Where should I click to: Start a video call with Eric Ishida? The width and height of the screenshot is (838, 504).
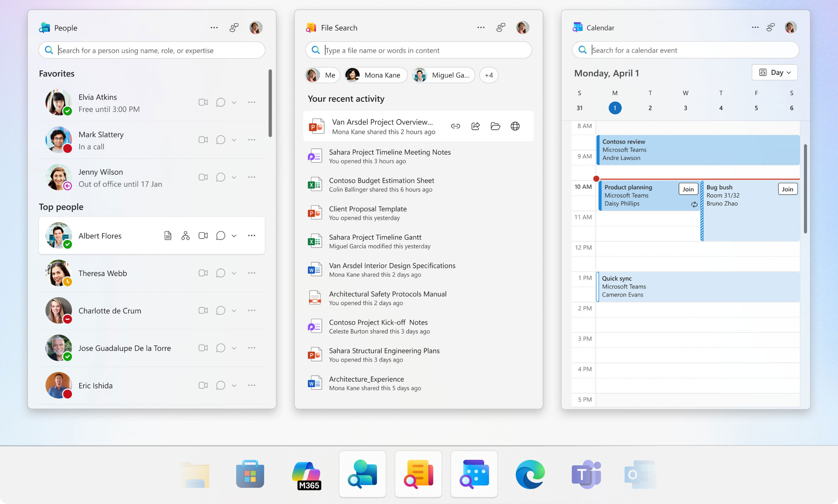tap(203, 385)
